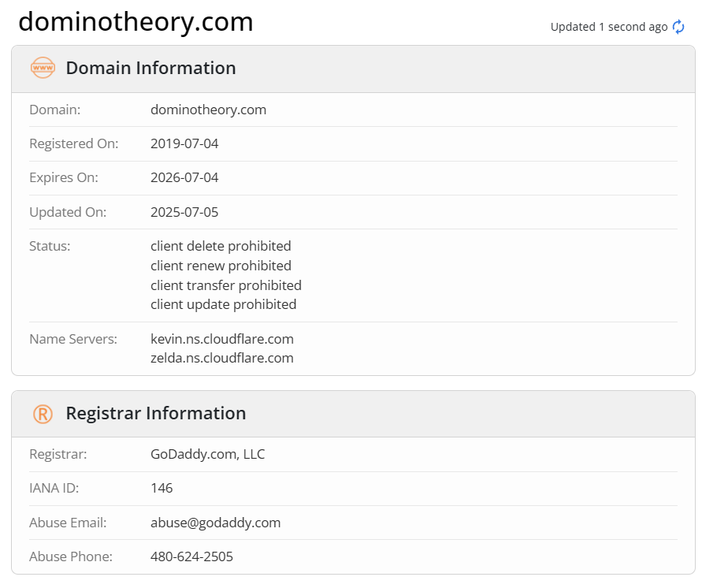The width and height of the screenshot is (702, 588).
Task: Click the client delete prohibited status
Action: (221, 246)
